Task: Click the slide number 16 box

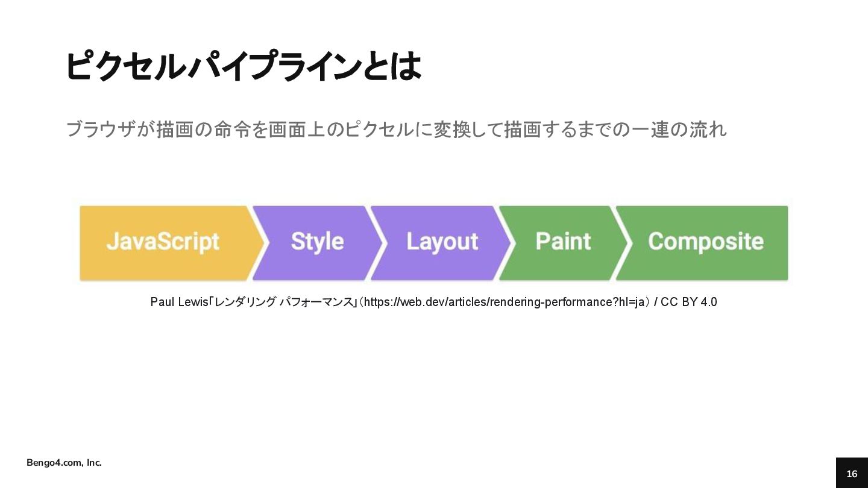Action: [852, 473]
